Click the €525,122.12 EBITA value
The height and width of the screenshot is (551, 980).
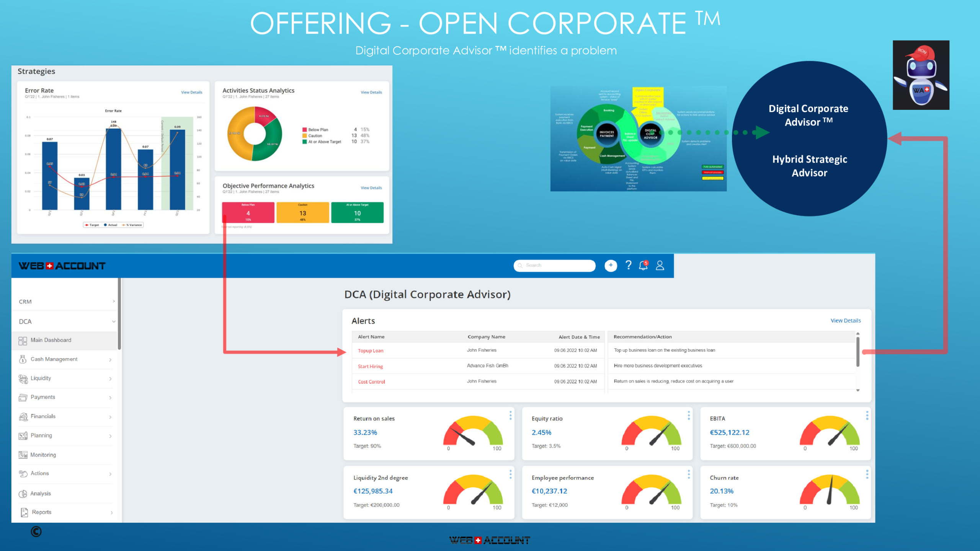729,433
